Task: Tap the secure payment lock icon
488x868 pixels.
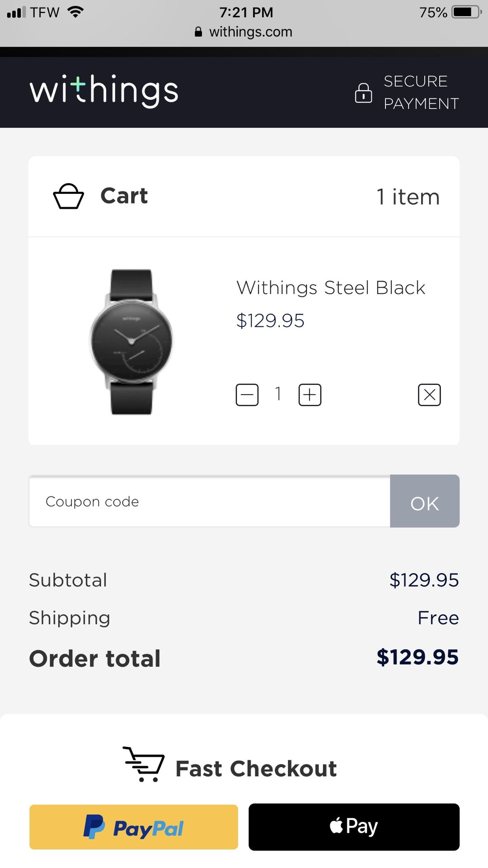Action: coord(363,93)
